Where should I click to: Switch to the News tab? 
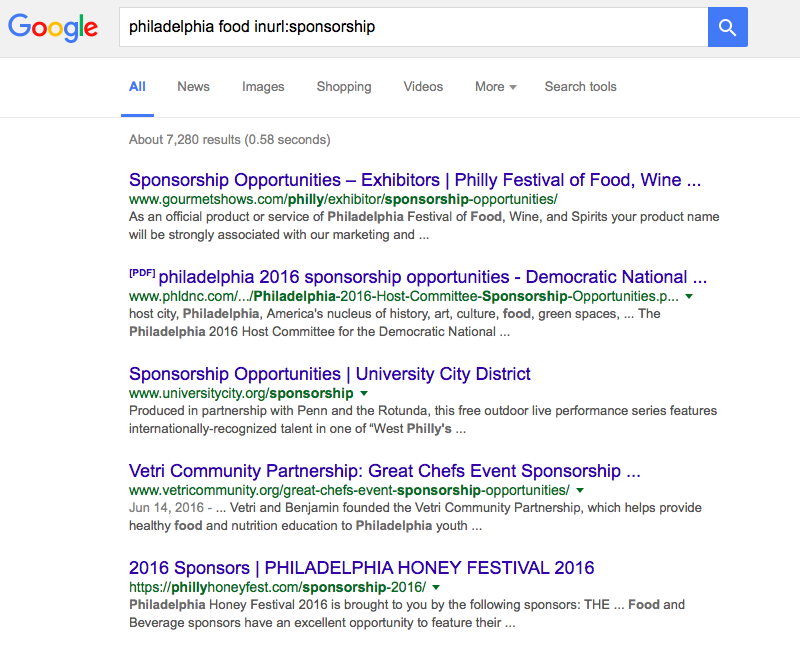tap(193, 87)
